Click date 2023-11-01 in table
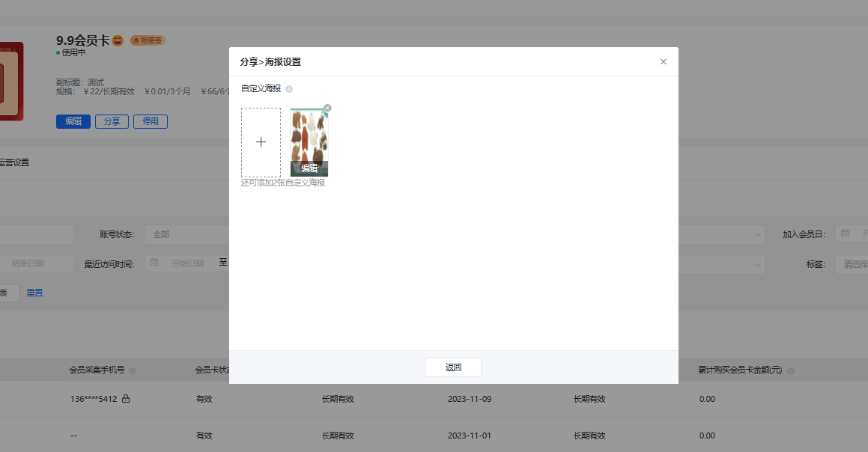This screenshot has width=868, height=452. 470,436
